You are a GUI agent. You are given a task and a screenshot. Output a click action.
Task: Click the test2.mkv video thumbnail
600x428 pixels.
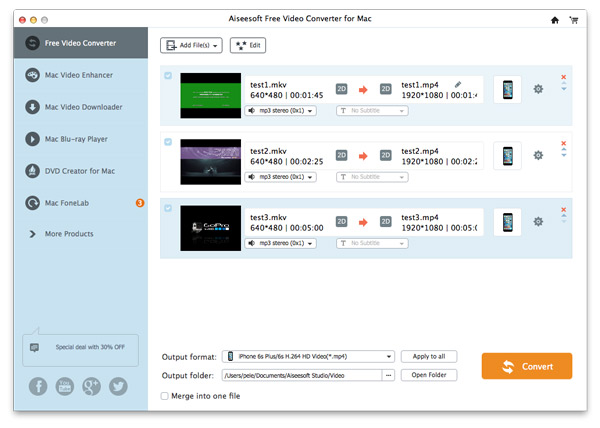tap(210, 162)
